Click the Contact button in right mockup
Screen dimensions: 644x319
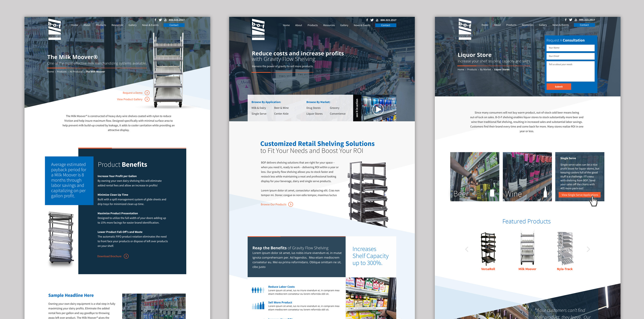[584, 25]
